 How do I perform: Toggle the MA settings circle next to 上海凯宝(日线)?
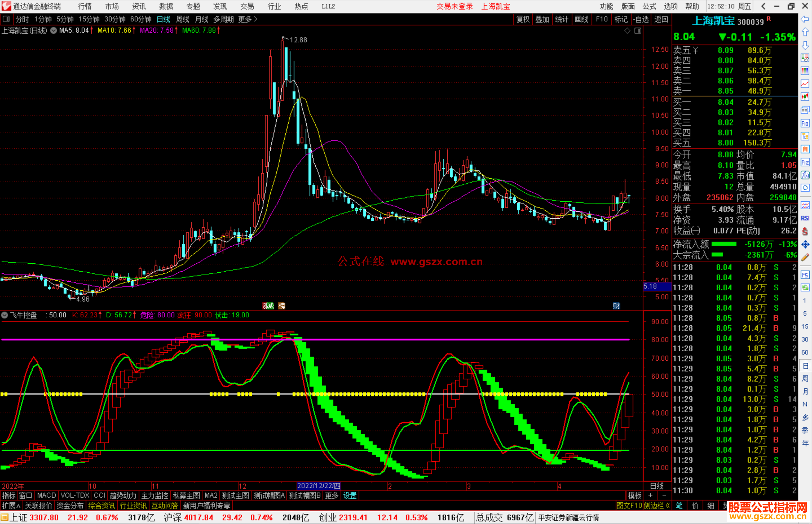[53, 30]
